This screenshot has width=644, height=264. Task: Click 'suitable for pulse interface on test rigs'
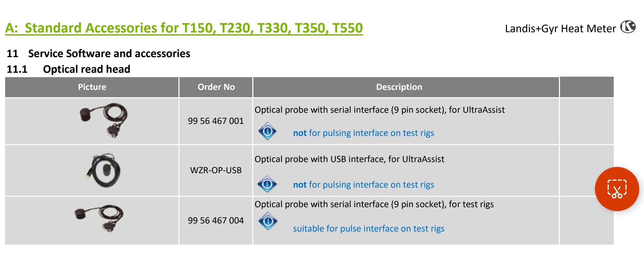369,229
